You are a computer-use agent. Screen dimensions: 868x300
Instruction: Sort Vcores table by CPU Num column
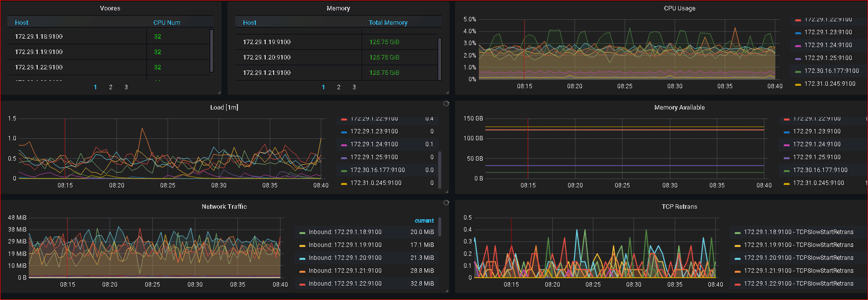167,23
